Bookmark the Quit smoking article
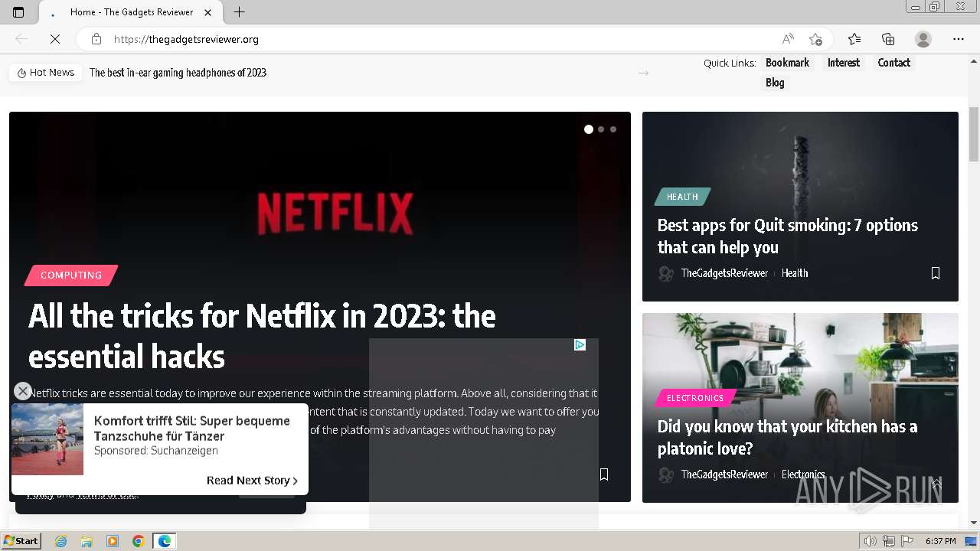This screenshot has height=551, width=980. tap(936, 273)
